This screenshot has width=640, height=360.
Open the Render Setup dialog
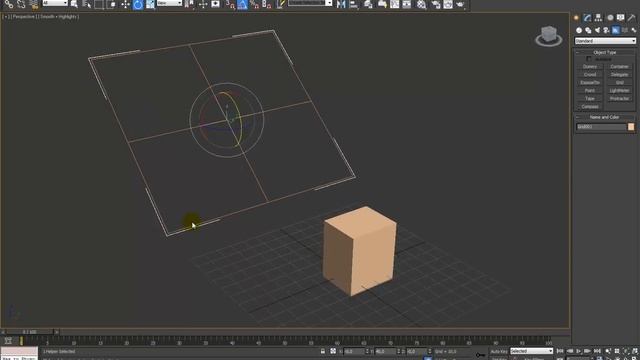tap(436, 4)
